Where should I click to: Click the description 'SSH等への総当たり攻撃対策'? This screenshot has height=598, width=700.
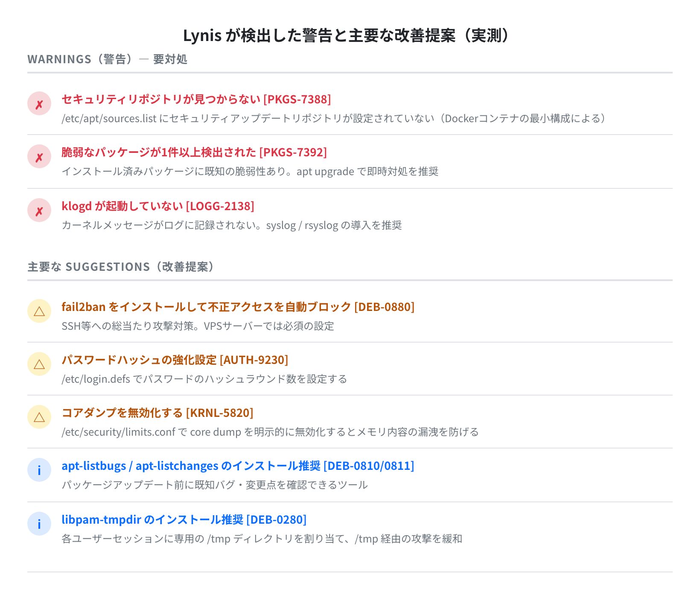pyautogui.click(x=198, y=326)
